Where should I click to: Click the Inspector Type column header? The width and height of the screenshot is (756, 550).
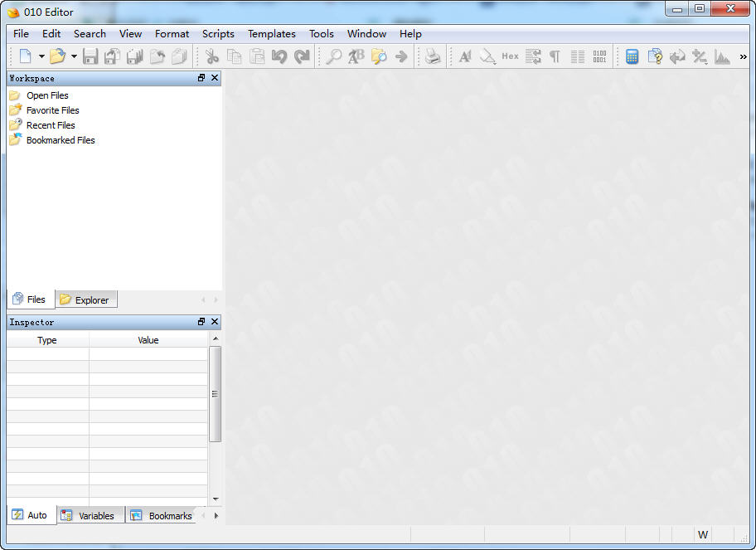pyautogui.click(x=47, y=340)
